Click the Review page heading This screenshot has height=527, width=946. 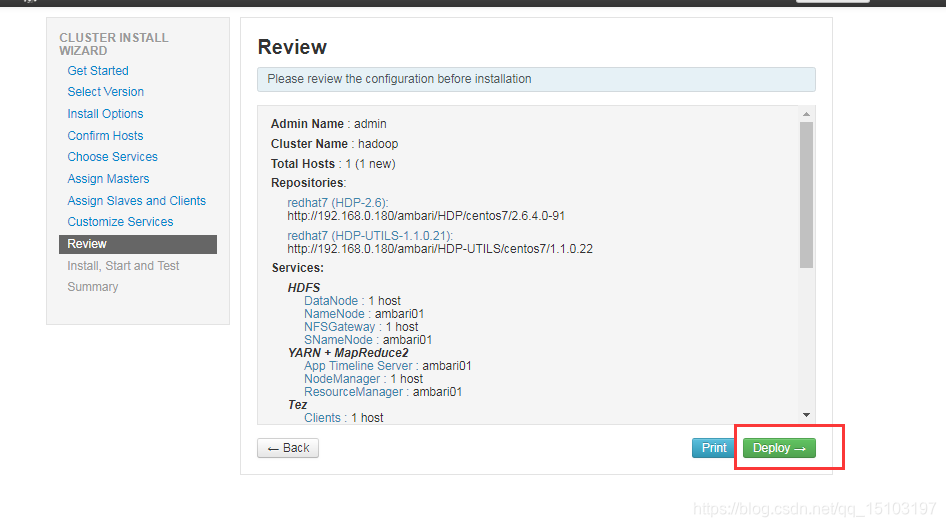292,47
